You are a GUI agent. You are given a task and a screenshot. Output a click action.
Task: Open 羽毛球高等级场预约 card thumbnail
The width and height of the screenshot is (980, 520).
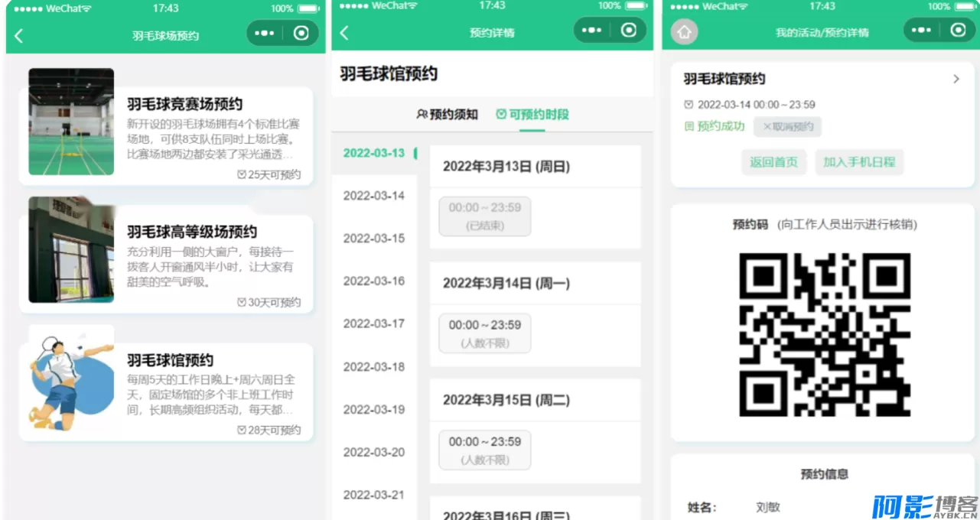click(71, 249)
